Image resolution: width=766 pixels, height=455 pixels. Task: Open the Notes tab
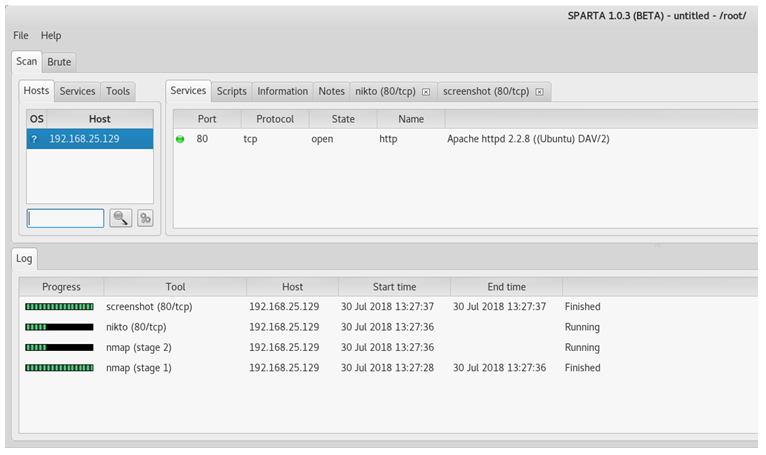tap(331, 91)
